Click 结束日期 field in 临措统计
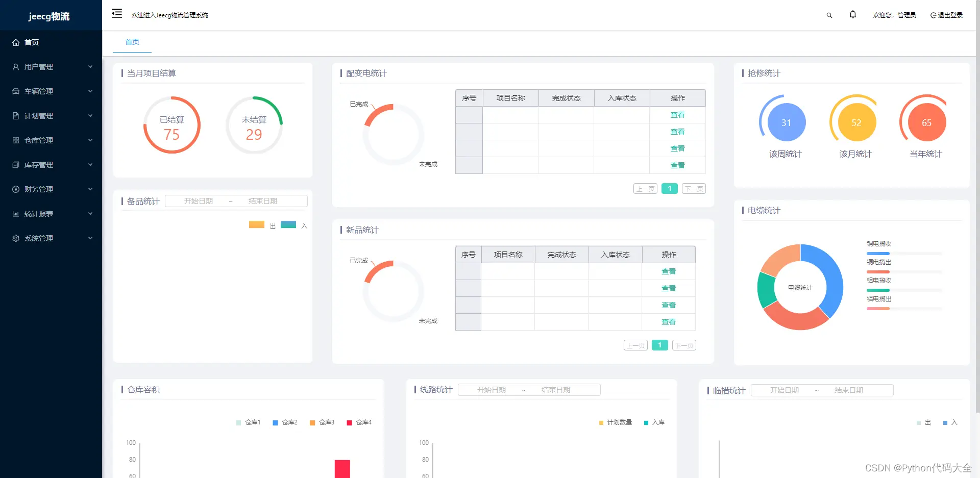 (x=849, y=390)
